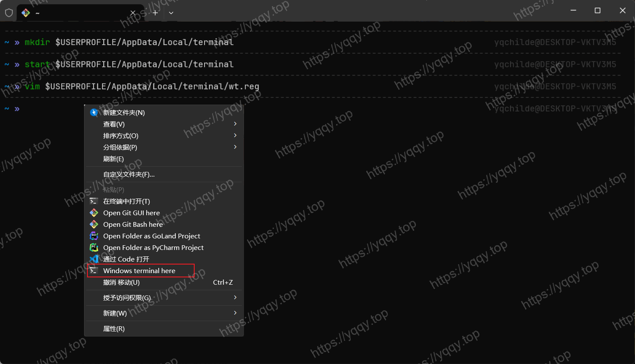This screenshot has height=364, width=635.
Task: Expand the 排序方式(O) submenu arrow
Action: [235, 135]
